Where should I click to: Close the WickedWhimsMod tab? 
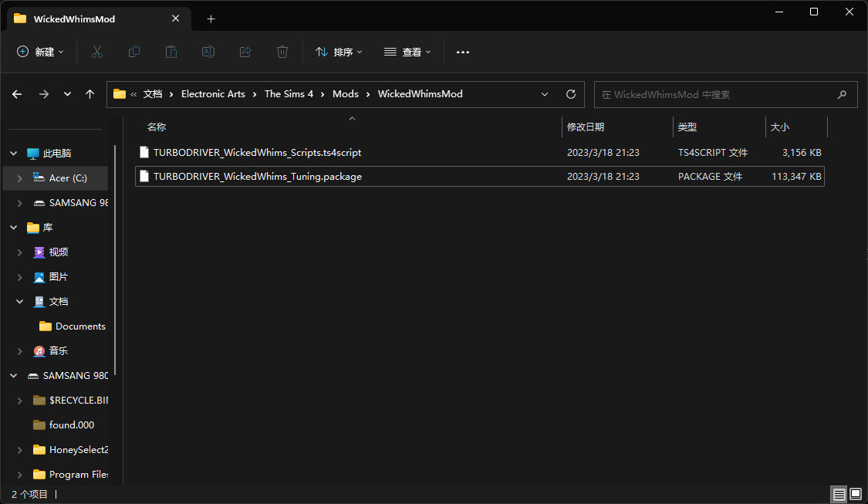175,19
